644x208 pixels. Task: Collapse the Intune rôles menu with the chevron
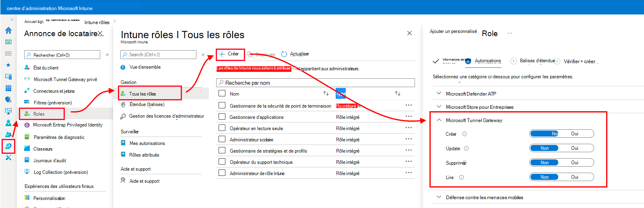203,55
